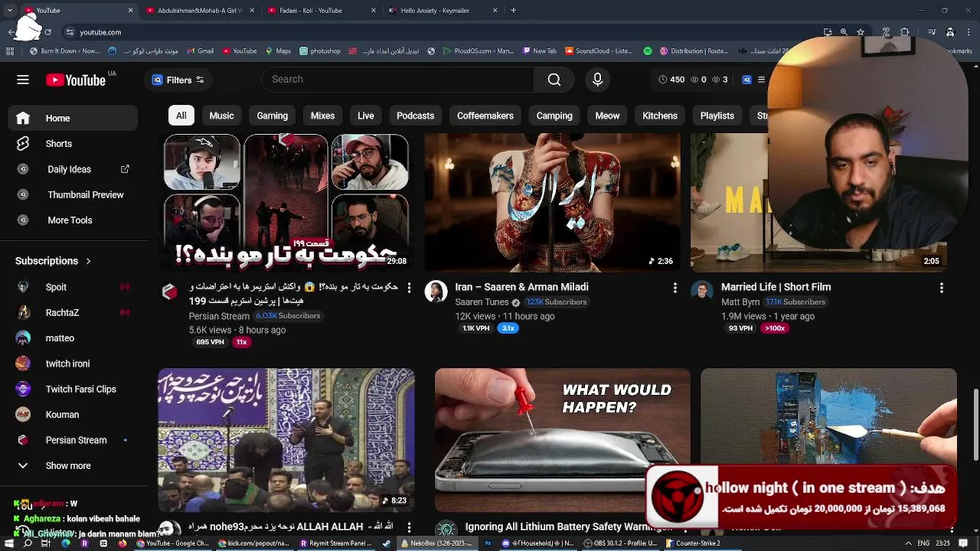Select the Camping filter chip
The width and height of the screenshot is (980, 551).
click(x=554, y=116)
